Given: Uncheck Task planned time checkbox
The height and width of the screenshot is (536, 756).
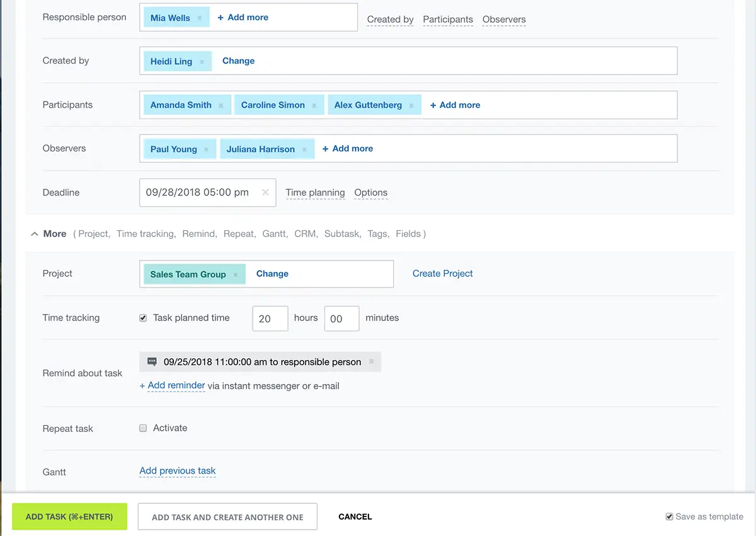Looking at the screenshot, I should point(143,318).
